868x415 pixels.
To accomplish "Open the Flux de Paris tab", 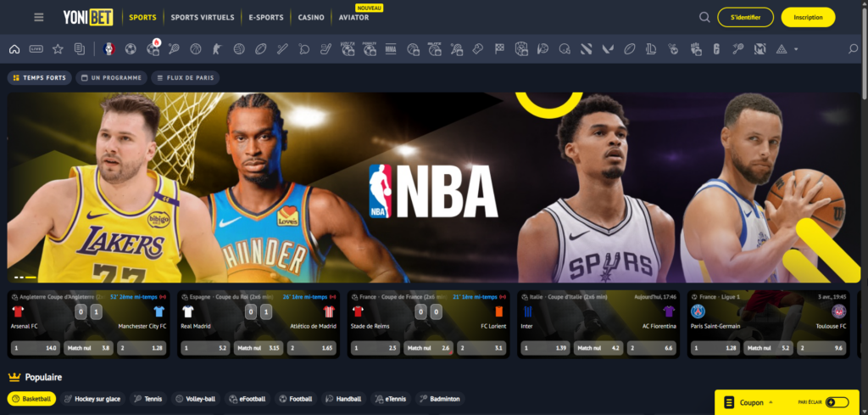I will point(186,78).
